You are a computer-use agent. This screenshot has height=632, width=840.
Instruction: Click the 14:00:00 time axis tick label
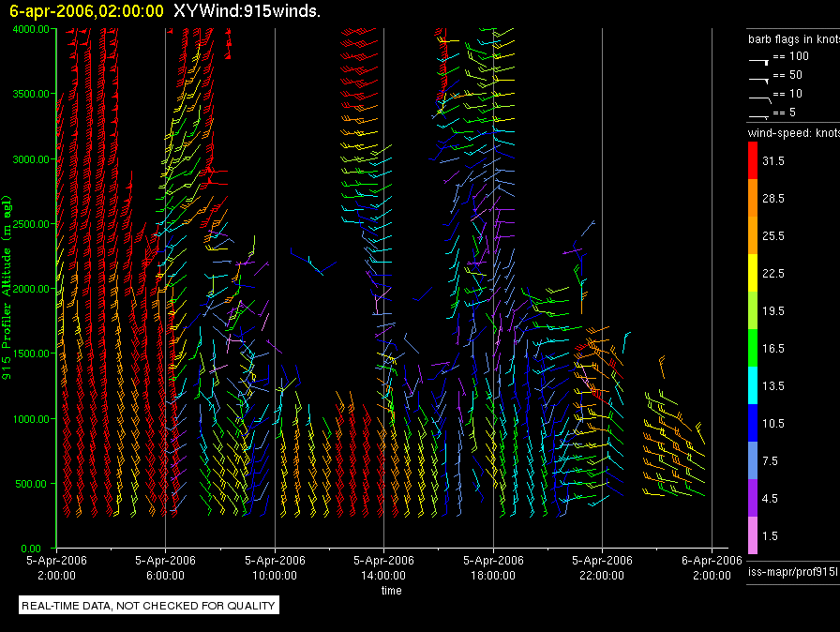pyautogui.click(x=383, y=575)
